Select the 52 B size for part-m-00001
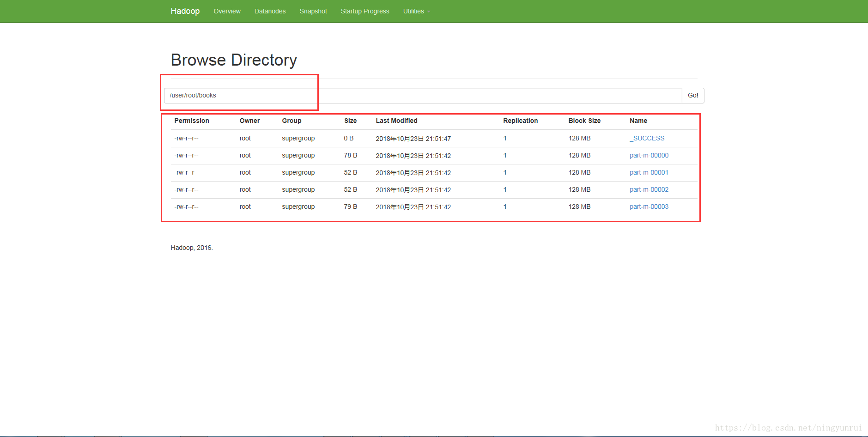This screenshot has width=868, height=437. (350, 172)
